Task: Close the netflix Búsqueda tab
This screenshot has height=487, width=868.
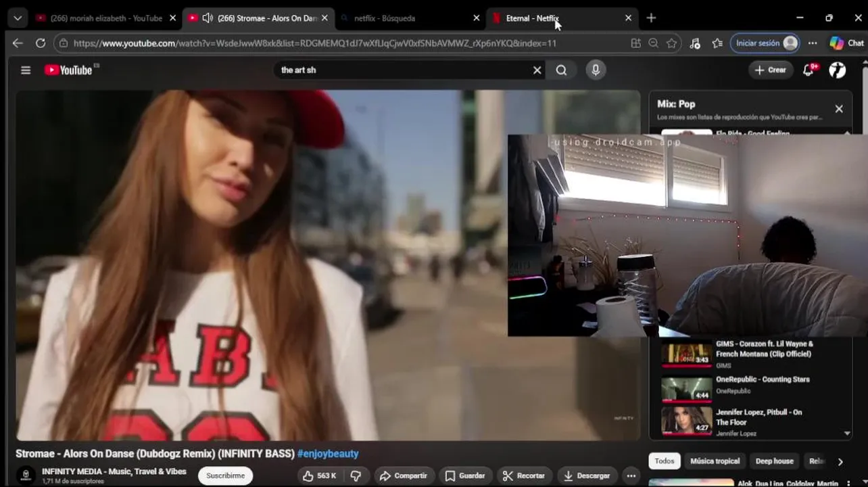Action: (477, 18)
